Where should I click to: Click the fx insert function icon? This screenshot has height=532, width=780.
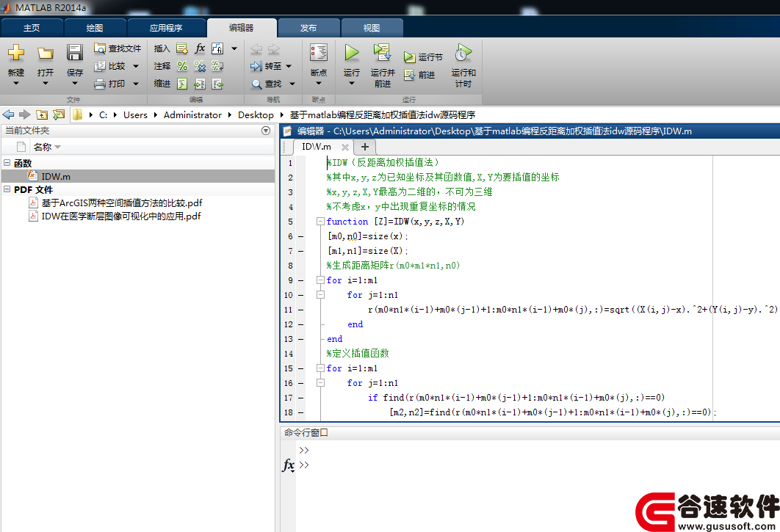coord(200,48)
